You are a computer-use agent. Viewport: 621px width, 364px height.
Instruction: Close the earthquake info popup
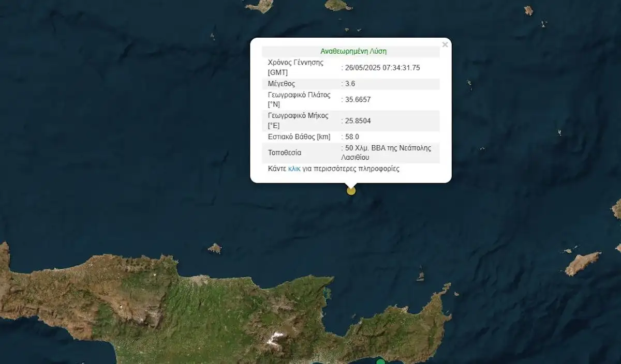tap(445, 45)
